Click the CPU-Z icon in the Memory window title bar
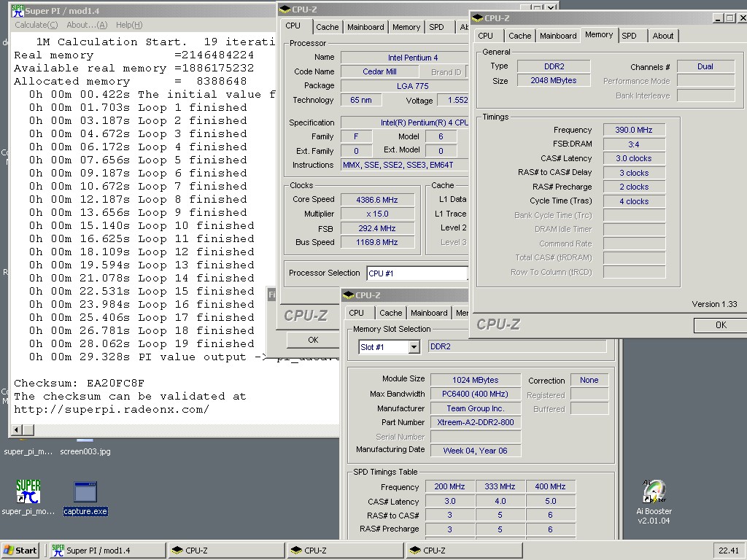 (x=477, y=18)
